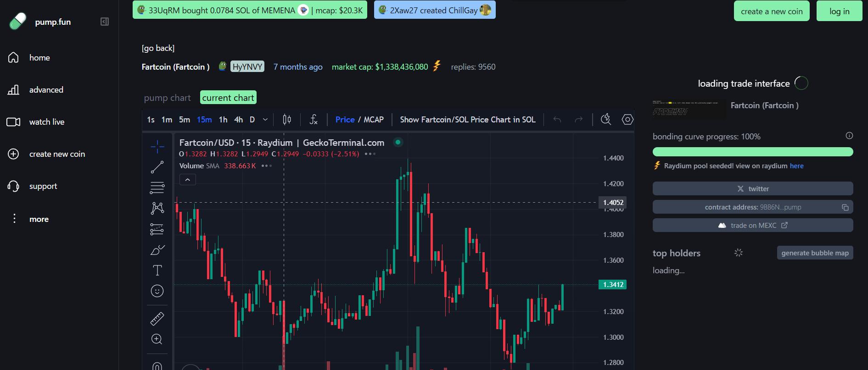Expand the timeframe dropdown arrow
The image size is (868, 370).
(x=265, y=120)
